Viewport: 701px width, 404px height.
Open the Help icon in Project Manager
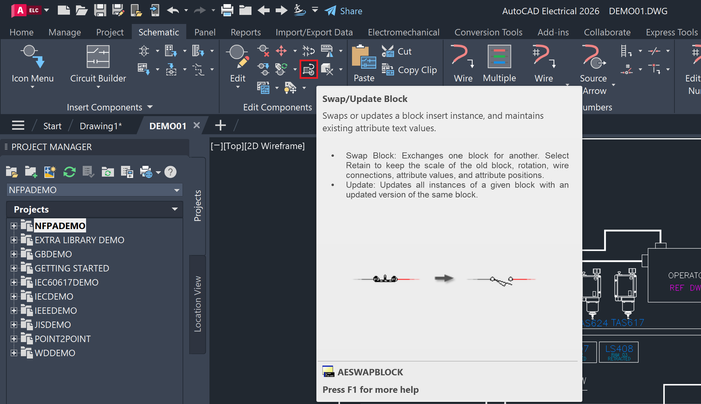pos(170,172)
